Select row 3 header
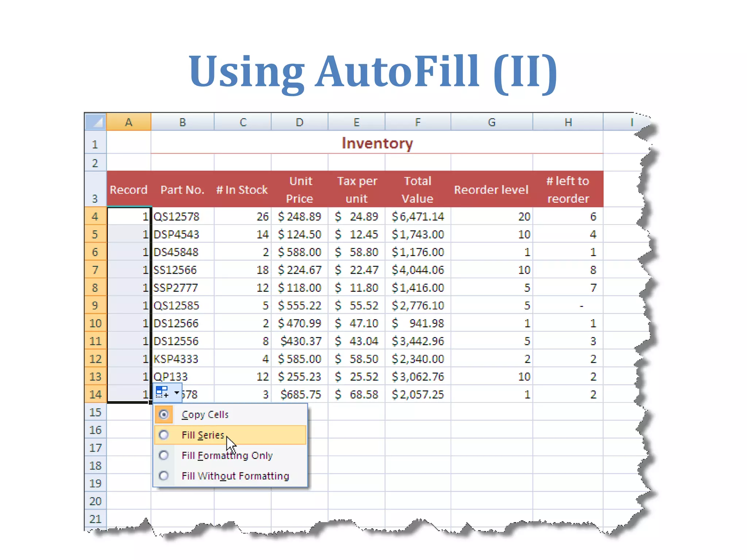Screen dimensions: 747x560 click(x=96, y=189)
